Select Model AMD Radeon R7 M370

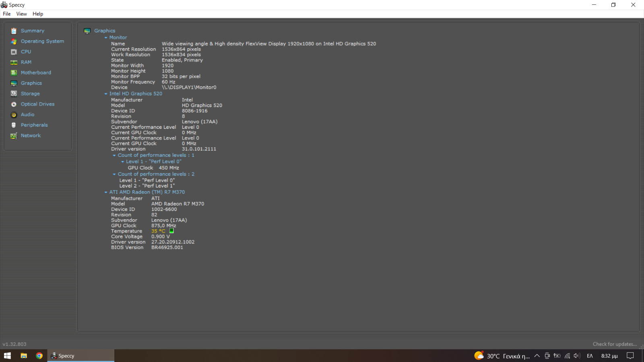[x=178, y=204]
